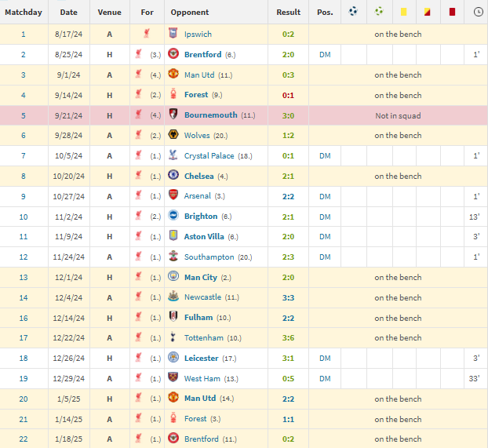Open the Ipswich opponent link
The width and height of the screenshot is (488, 448).
tap(198, 34)
